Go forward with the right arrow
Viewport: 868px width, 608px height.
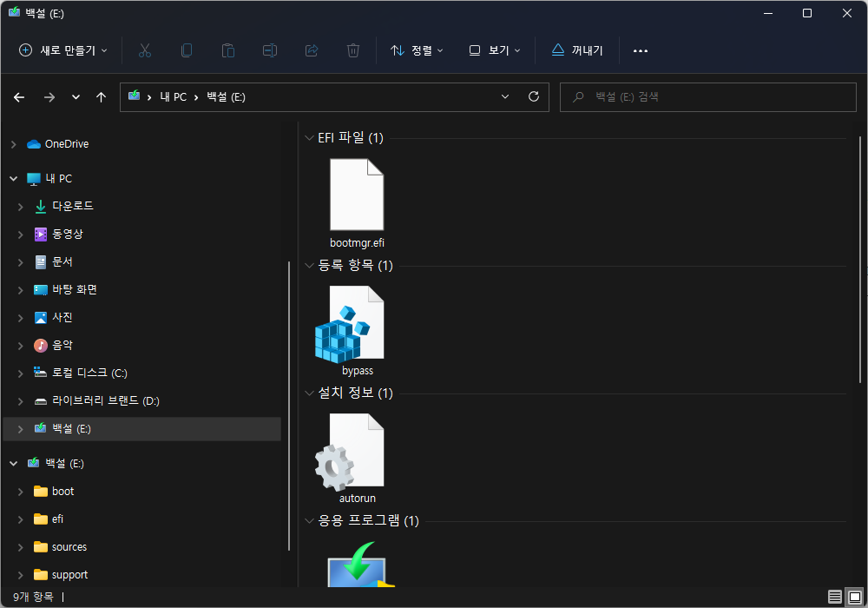[49, 97]
